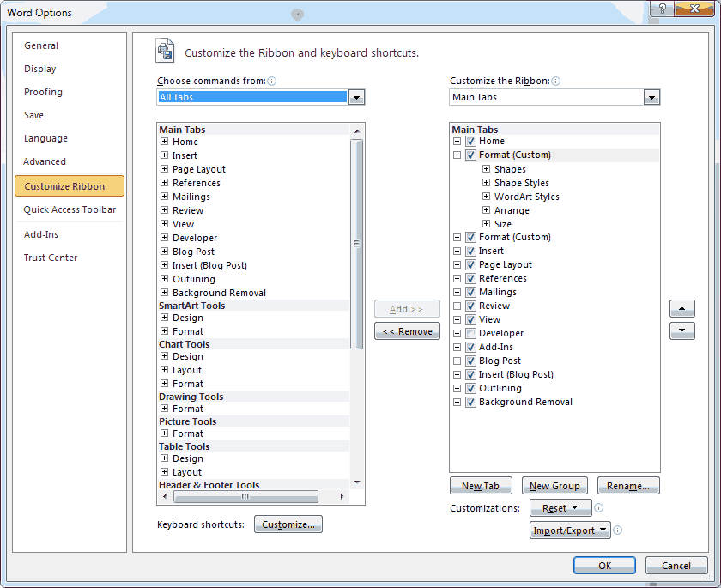This screenshot has height=588, width=721.
Task: Expand Design under SmartArt Tools
Action: [x=164, y=318]
